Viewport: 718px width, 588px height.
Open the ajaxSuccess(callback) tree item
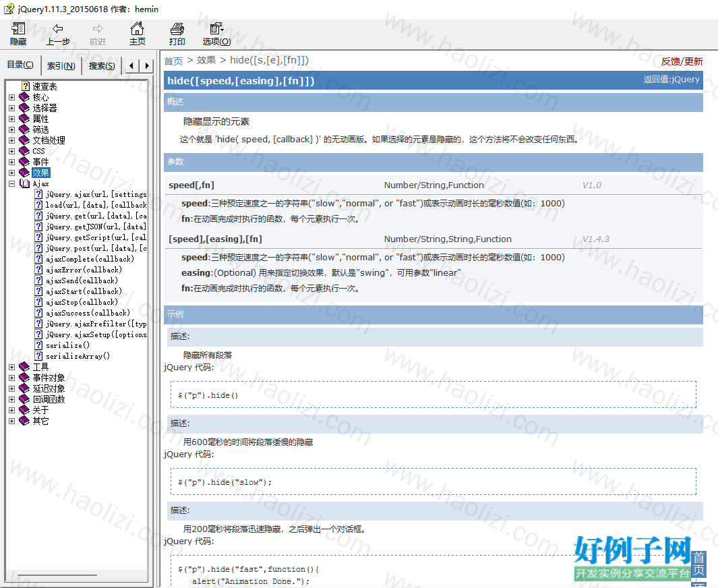click(x=88, y=313)
